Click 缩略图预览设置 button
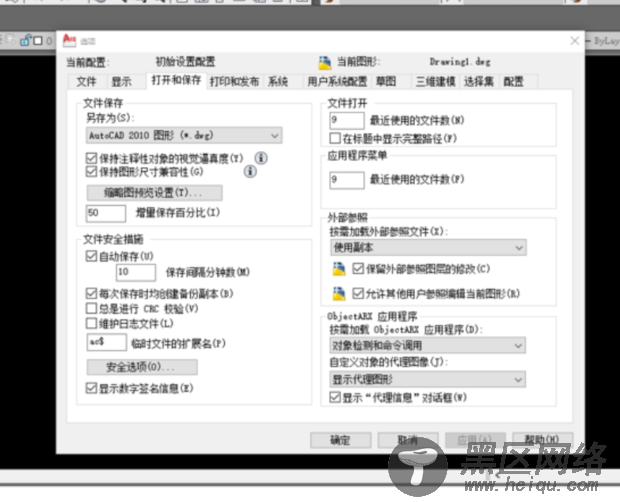 (x=155, y=193)
